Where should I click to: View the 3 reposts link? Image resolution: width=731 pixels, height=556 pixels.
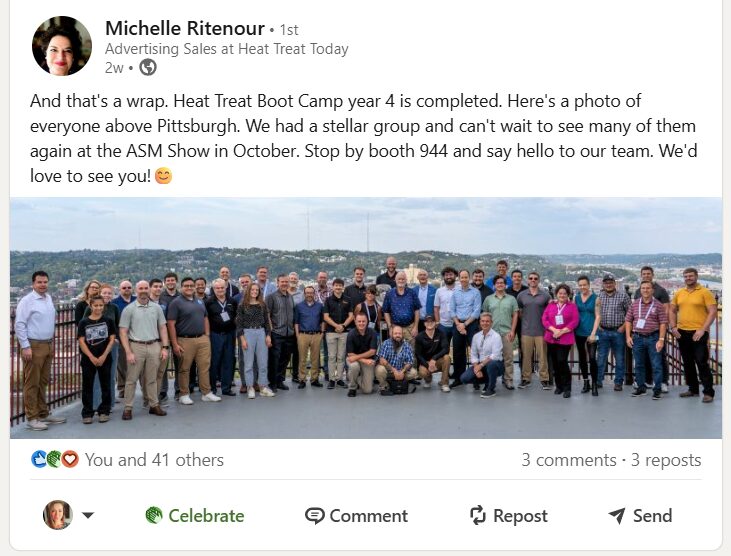click(666, 460)
